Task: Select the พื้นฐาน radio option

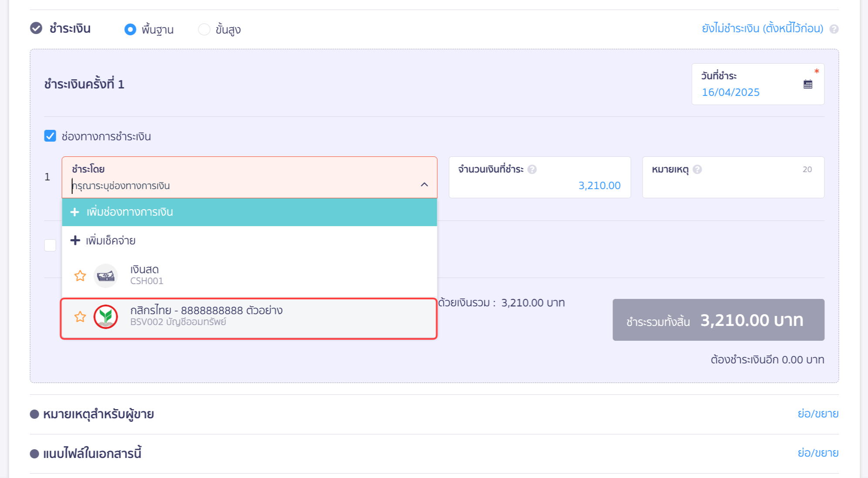Action: click(130, 29)
